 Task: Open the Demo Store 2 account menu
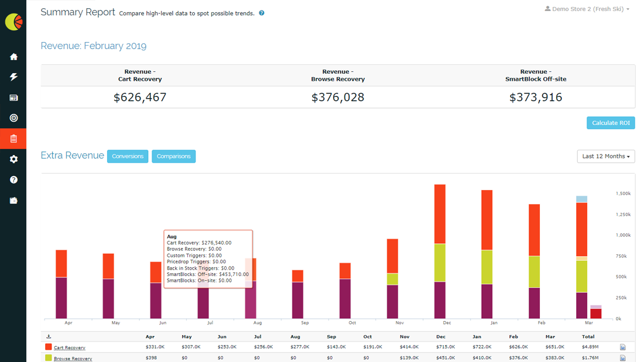point(587,9)
